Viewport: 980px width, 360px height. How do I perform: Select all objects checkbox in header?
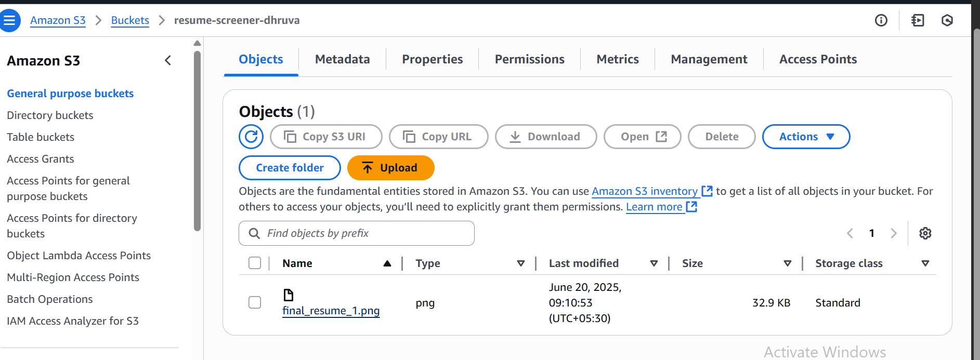(255, 263)
